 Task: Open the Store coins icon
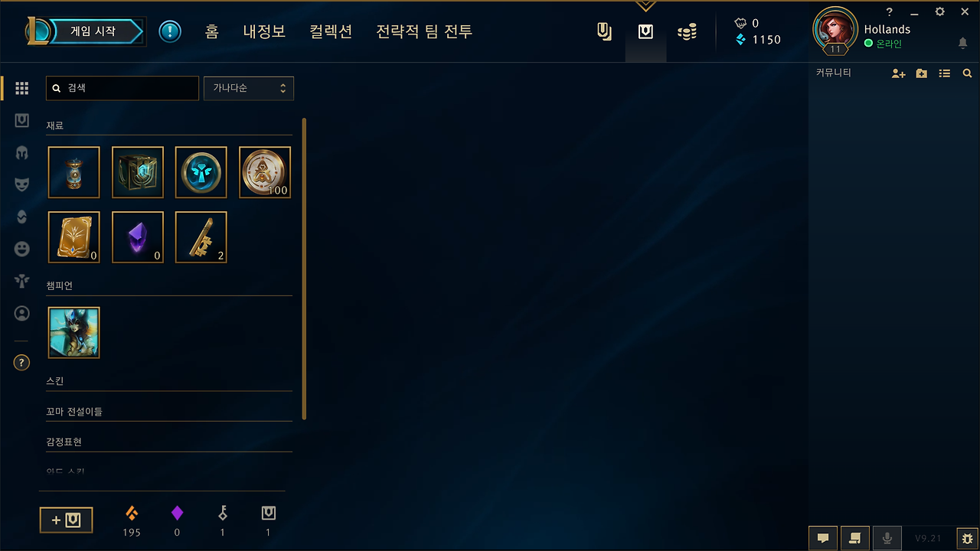(x=687, y=32)
